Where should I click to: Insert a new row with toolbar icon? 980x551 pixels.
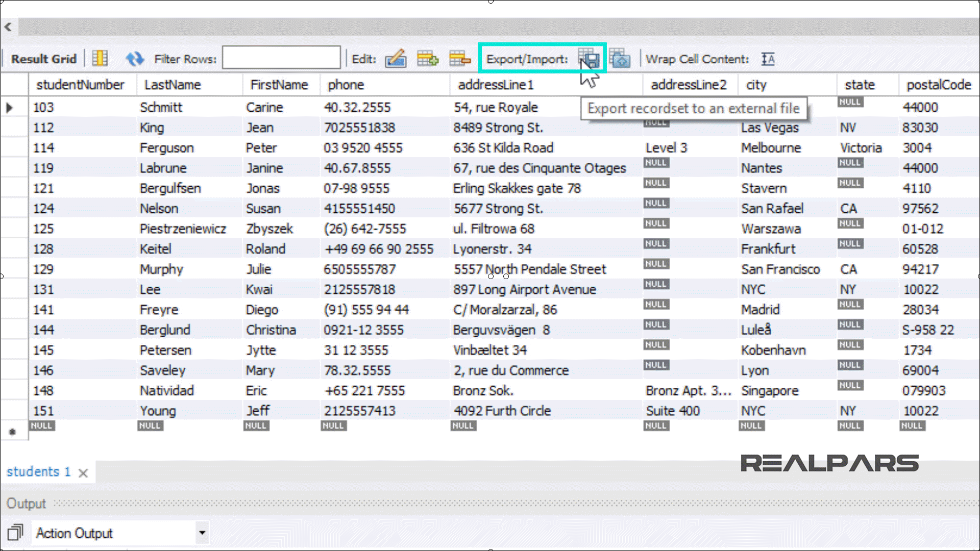click(x=427, y=59)
